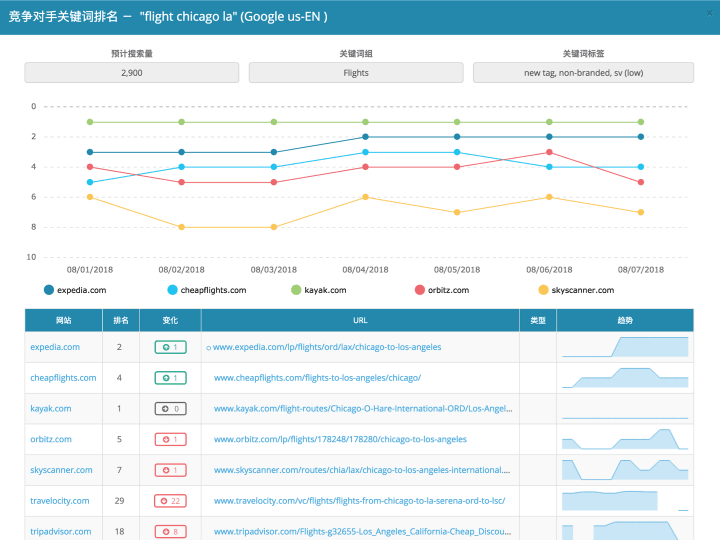Click the 排名 column header
This screenshot has width=720, height=540.
(121, 321)
